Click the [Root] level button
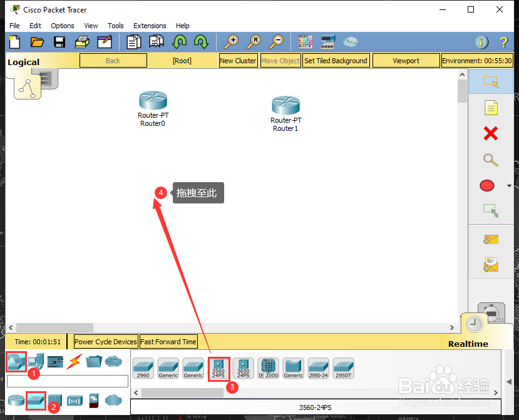The height and width of the screenshot is (420, 519). pyautogui.click(x=182, y=61)
